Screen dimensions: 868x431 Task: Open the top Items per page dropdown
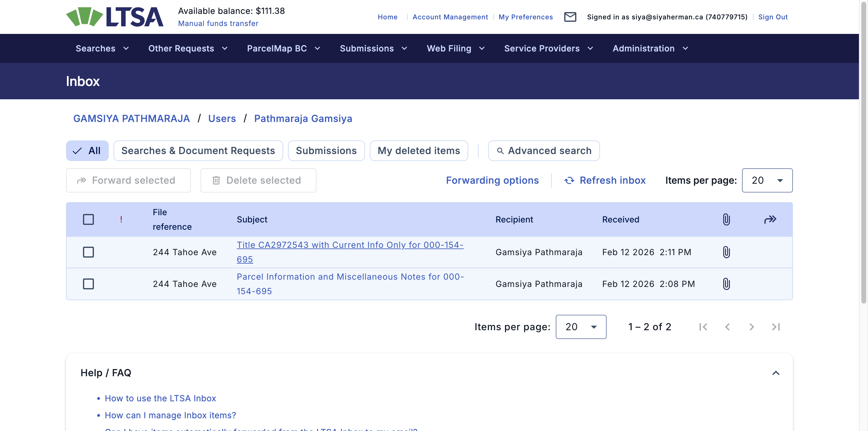point(767,180)
